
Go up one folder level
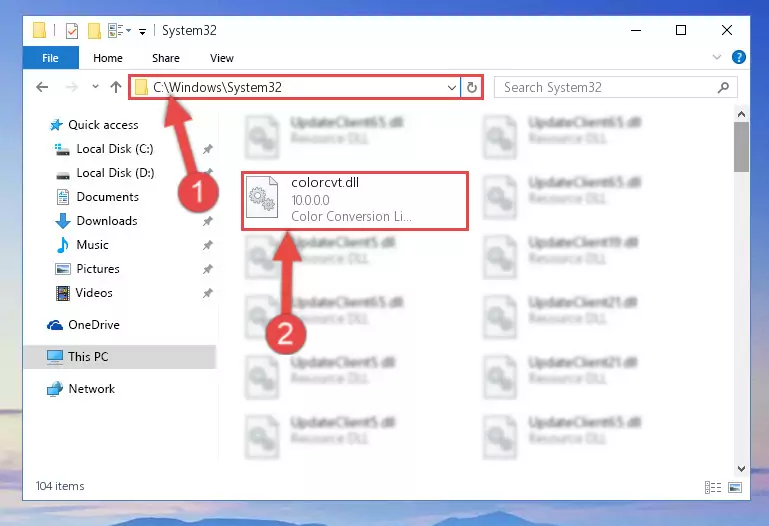pos(116,87)
